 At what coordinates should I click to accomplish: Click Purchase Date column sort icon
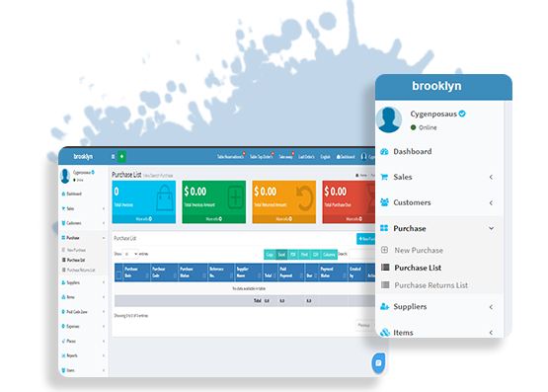(x=147, y=275)
